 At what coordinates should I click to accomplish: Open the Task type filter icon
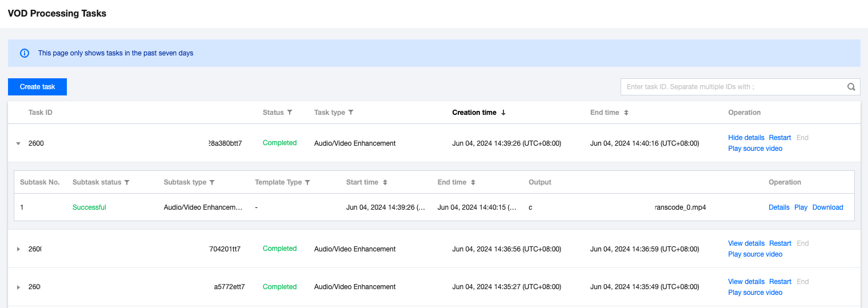pos(351,113)
